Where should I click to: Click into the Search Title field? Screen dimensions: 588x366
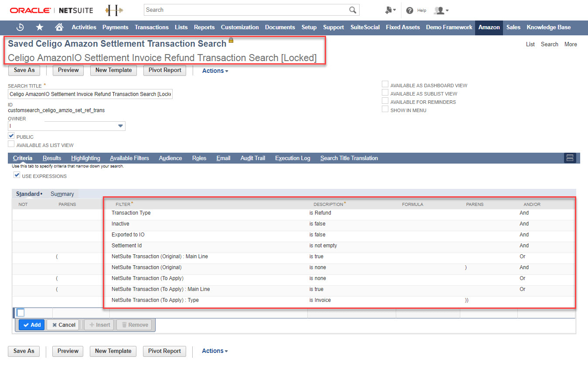[90, 94]
